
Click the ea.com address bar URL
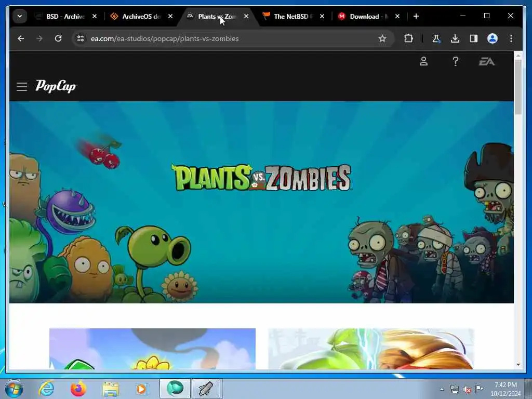tap(165, 38)
